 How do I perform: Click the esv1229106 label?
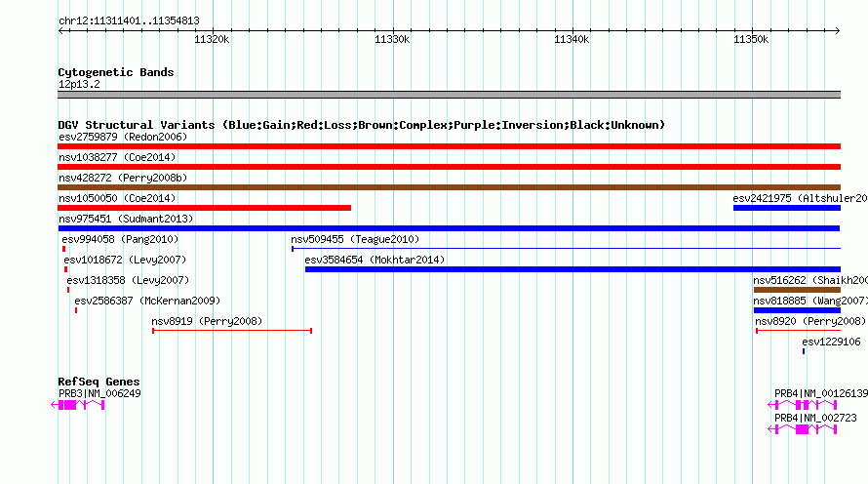pyautogui.click(x=832, y=342)
